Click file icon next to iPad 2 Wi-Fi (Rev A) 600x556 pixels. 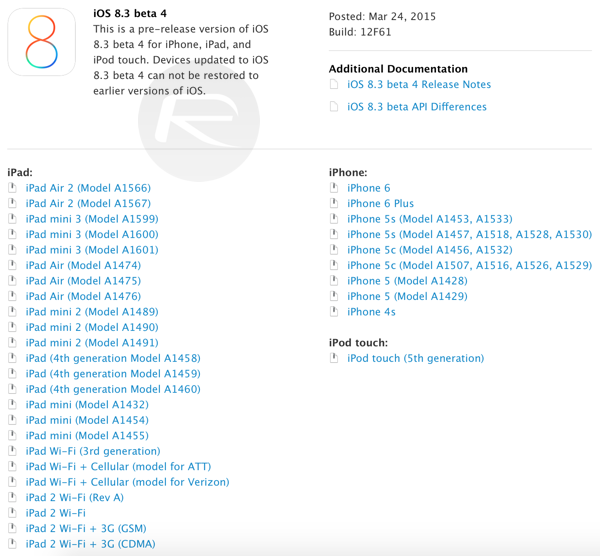(13, 497)
